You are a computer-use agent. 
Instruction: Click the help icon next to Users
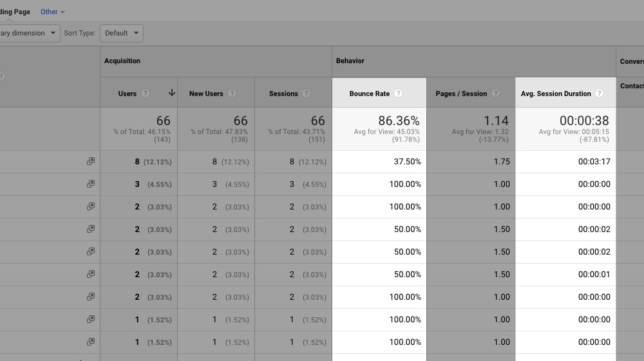click(x=146, y=93)
